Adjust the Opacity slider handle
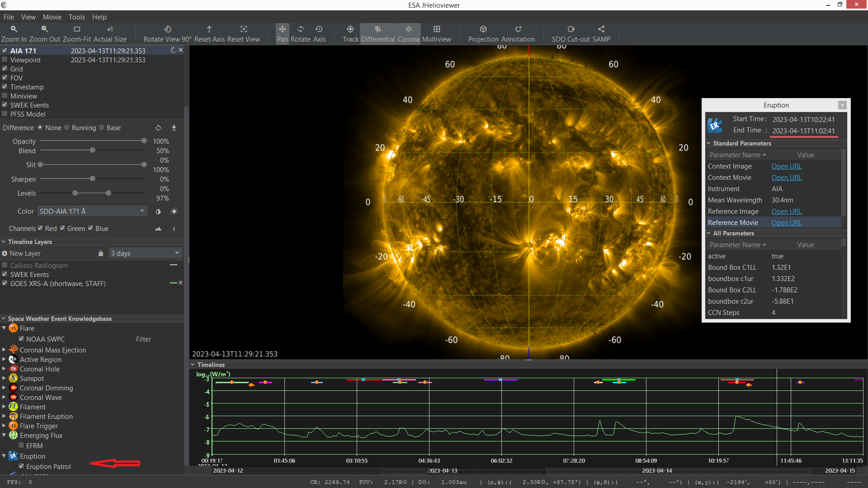This screenshot has width=868, height=488. pos(144,141)
